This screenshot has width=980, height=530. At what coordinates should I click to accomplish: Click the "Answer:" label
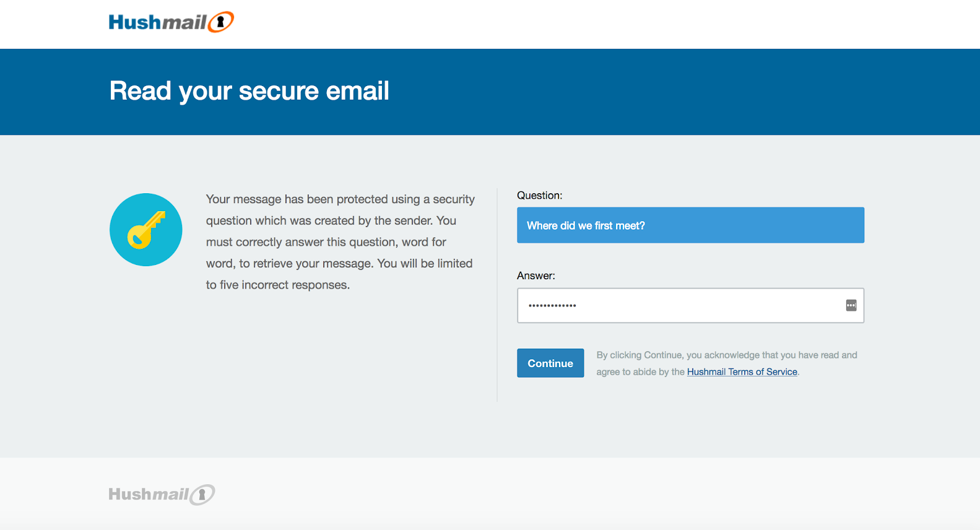click(x=536, y=276)
